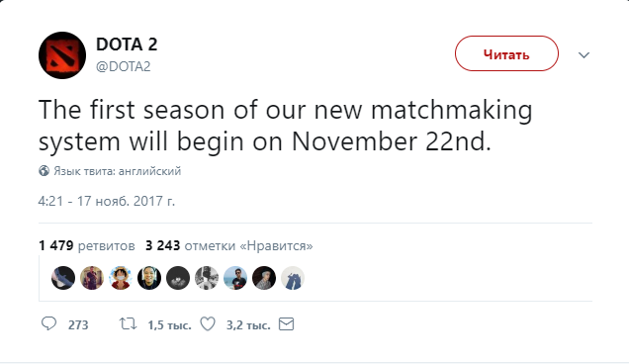Image resolution: width=629 pixels, height=364 pixels.
Task: Click the envelope direct message icon
Action: (286, 323)
